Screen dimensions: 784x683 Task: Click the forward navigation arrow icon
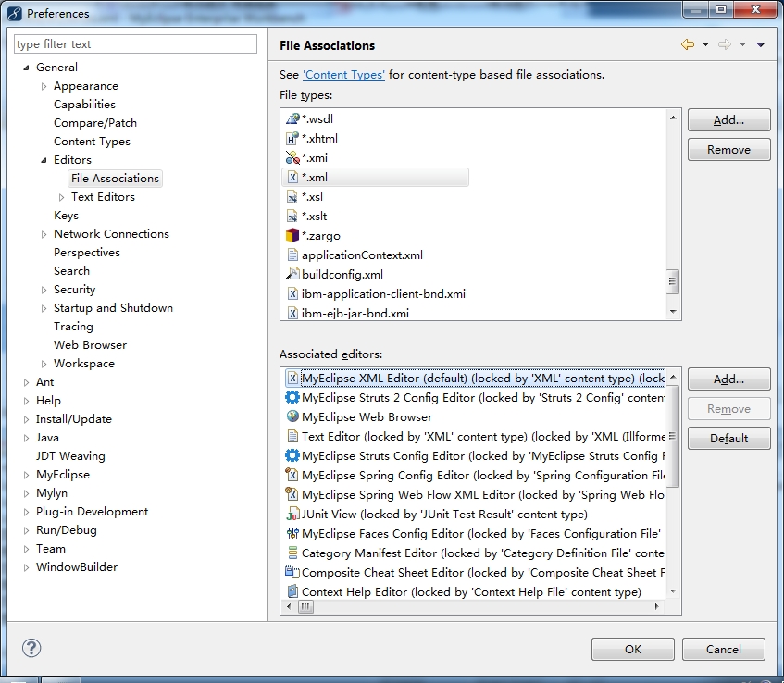(x=725, y=44)
